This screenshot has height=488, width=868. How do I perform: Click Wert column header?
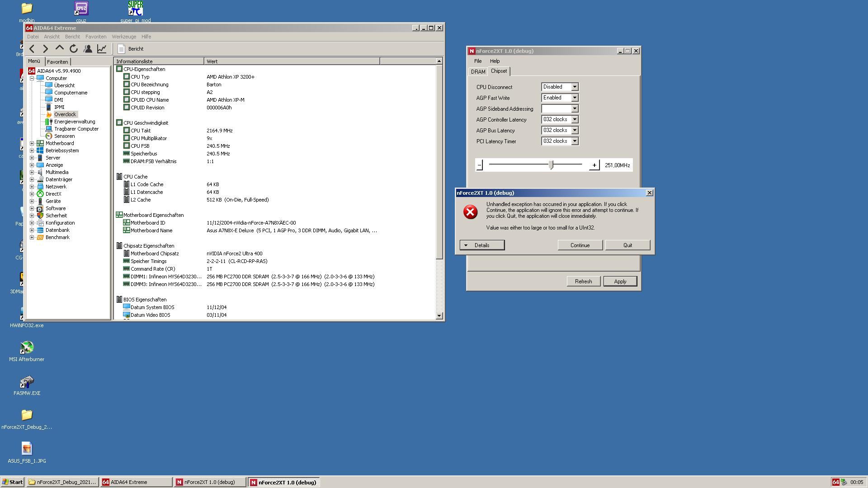292,61
